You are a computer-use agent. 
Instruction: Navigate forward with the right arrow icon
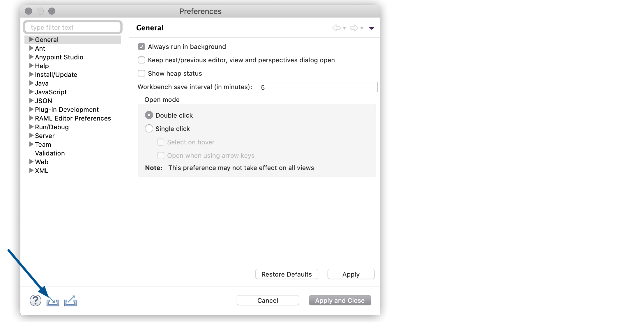point(354,28)
